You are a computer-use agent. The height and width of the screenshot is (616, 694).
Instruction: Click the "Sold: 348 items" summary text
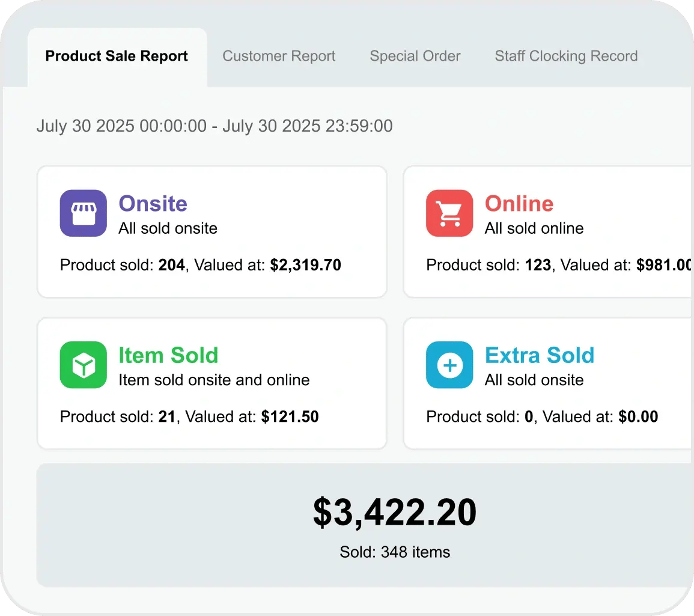point(395,552)
